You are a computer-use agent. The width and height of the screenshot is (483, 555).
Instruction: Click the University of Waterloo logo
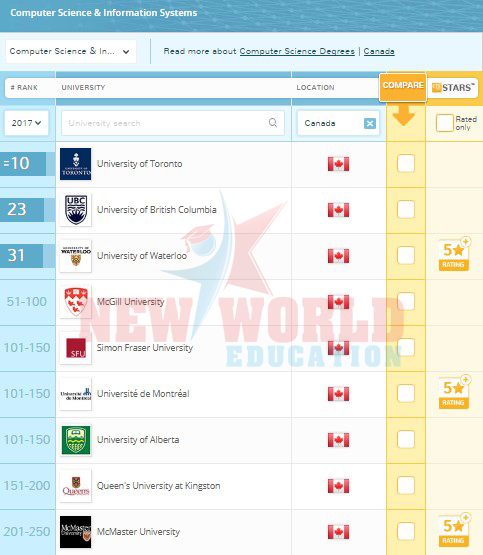point(75,256)
